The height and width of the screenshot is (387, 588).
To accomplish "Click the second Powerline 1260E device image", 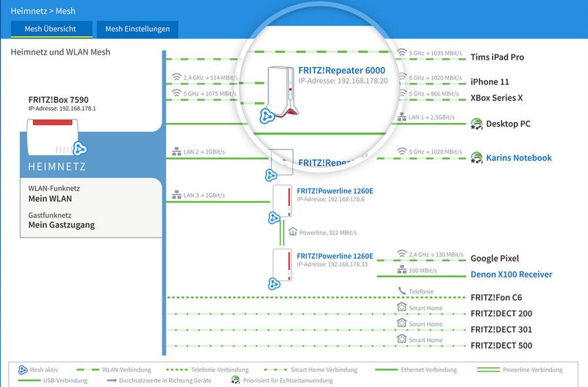I will pyautogui.click(x=282, y=265).
